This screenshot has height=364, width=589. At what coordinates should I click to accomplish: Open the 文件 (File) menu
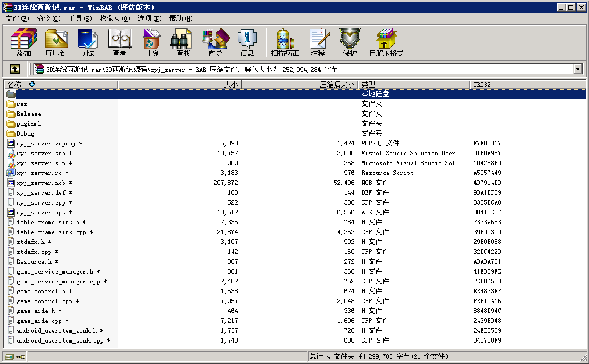click(x=16, y=19)
